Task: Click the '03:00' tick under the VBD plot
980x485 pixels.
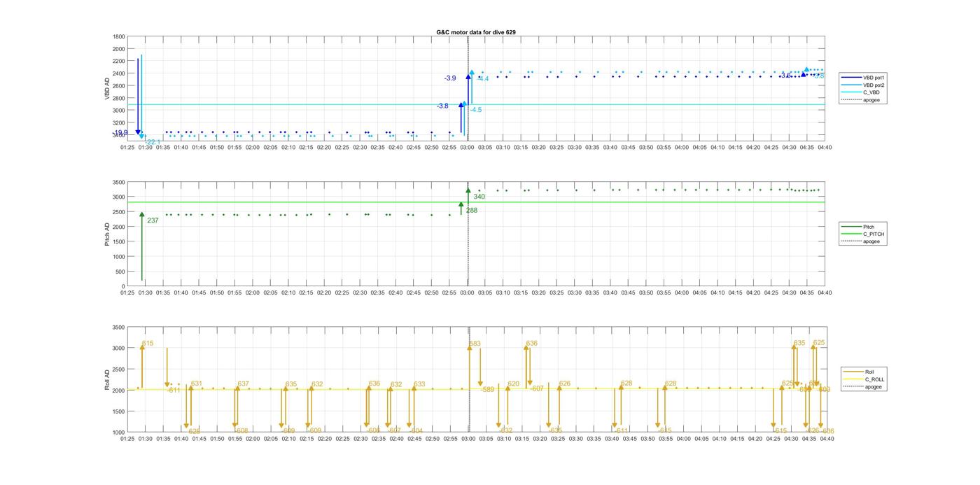Action: point(468,148)
